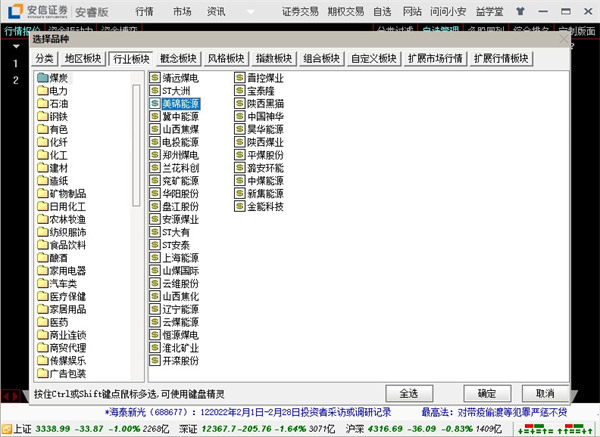Image resolution: width=600 pixels, height=437 pixels.
Task: Switch to the 指数板块 tab
Action: point(273,59)
